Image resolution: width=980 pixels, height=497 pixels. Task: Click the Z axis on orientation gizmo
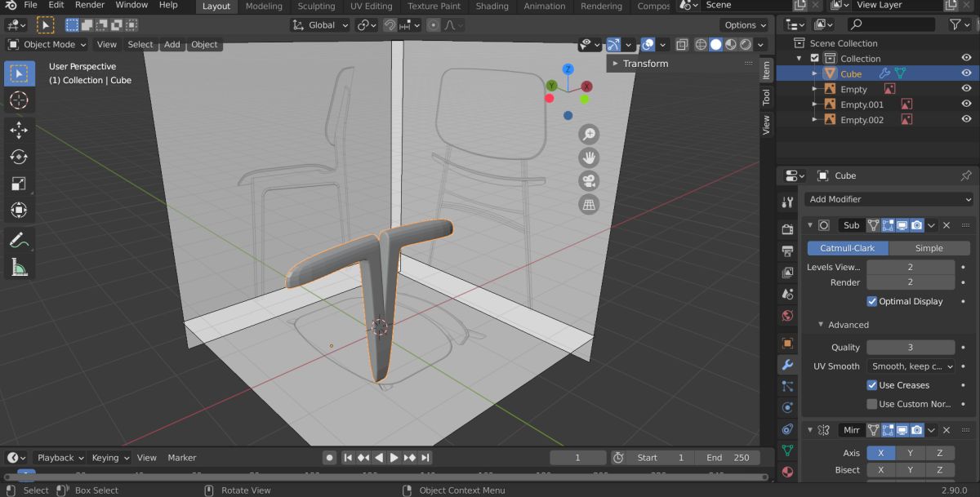coord(568,69)
